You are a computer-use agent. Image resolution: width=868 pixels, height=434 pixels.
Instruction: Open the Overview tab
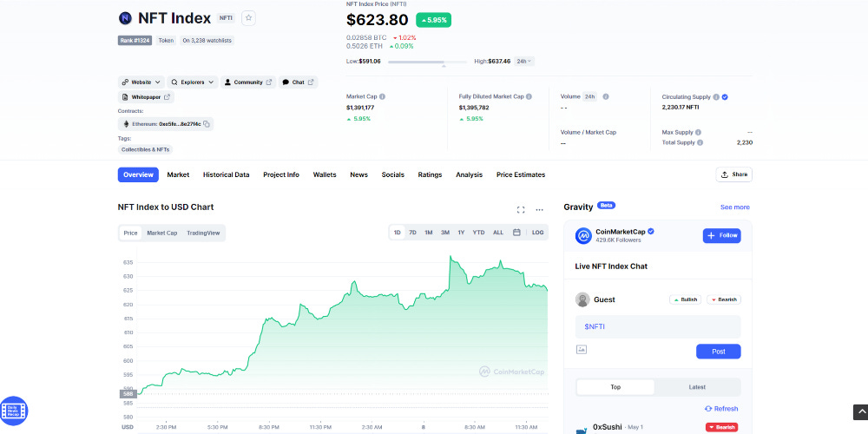tap(138, 175)
